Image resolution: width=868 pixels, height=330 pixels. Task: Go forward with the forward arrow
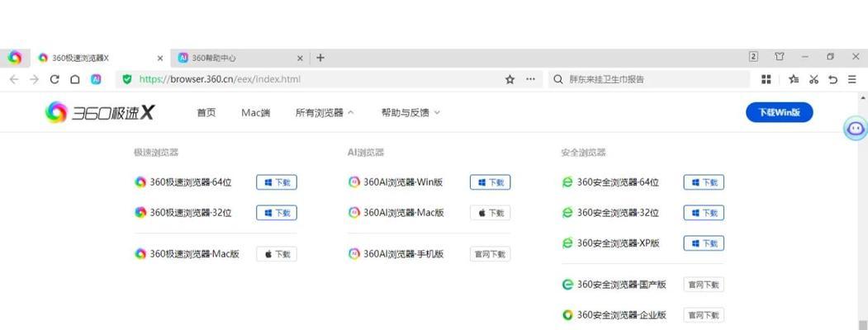click(x=35, y=79)
